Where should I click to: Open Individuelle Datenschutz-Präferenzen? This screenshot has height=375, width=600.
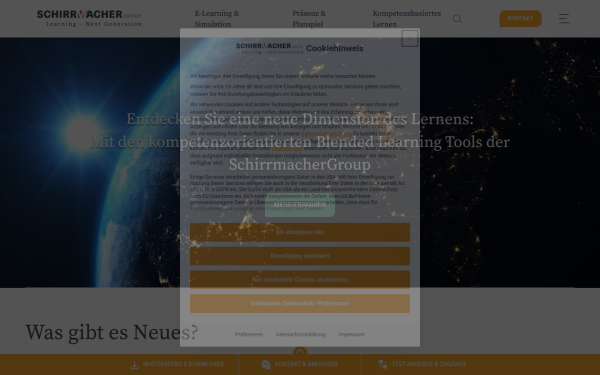tap(300, 303)
